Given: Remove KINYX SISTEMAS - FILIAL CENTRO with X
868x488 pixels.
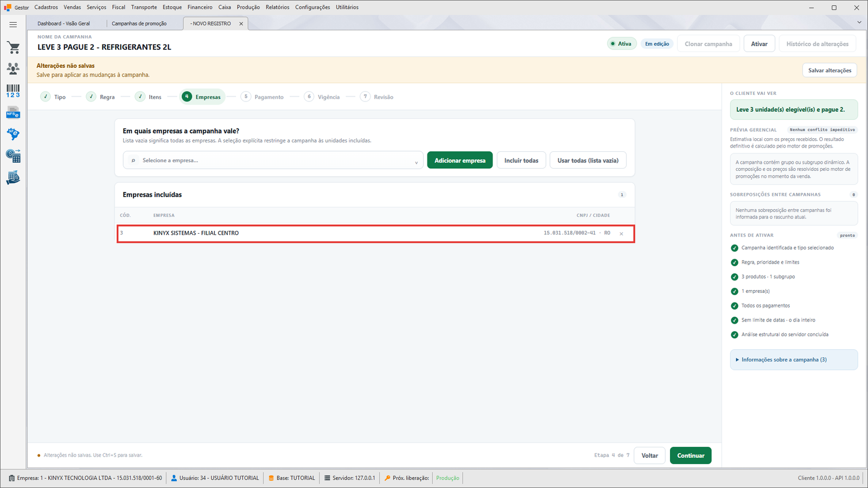Looking at the screenshot, I should click(x=621, y=234).
